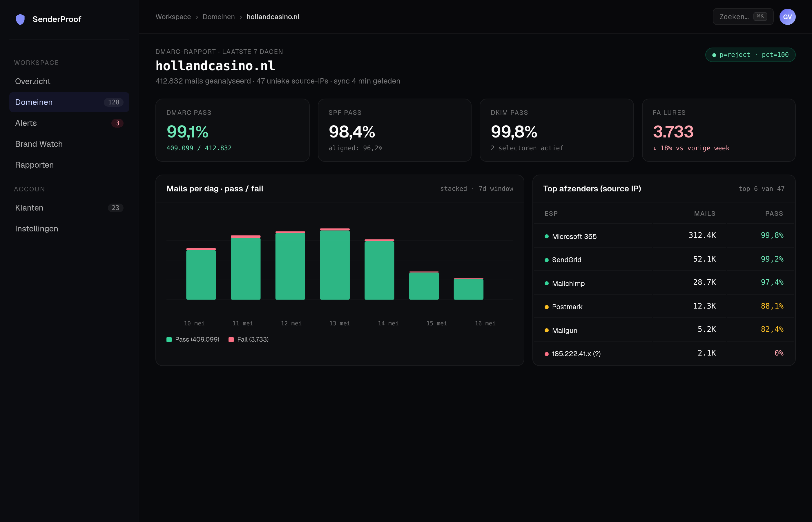Image resolution: width=812 pixels, height=522 pixels.
Task: Click the 128 badge on Domeinen
Action: (113, 102)
